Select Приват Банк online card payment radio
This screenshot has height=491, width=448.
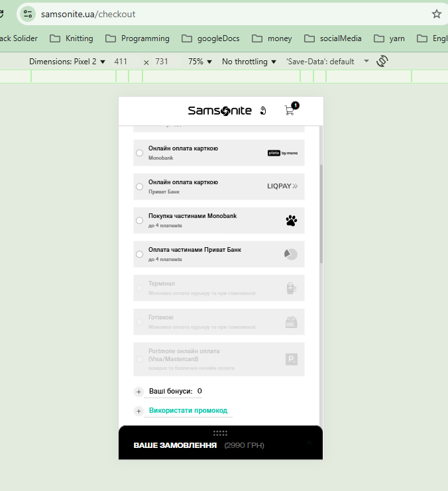click(x=139, y=187)
